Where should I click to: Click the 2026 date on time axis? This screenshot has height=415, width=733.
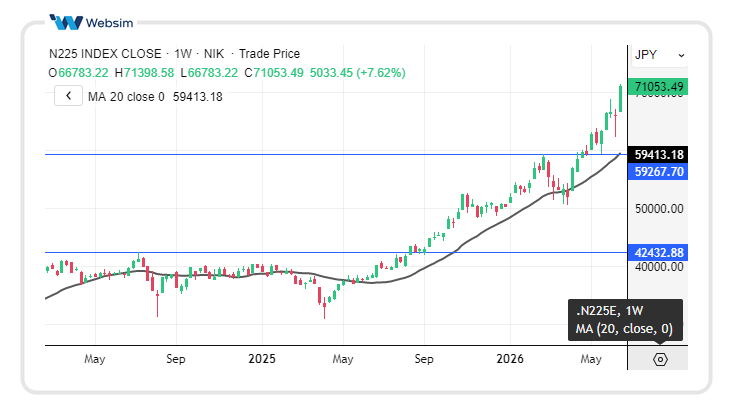pyautogui.click(x=510, y=359)
